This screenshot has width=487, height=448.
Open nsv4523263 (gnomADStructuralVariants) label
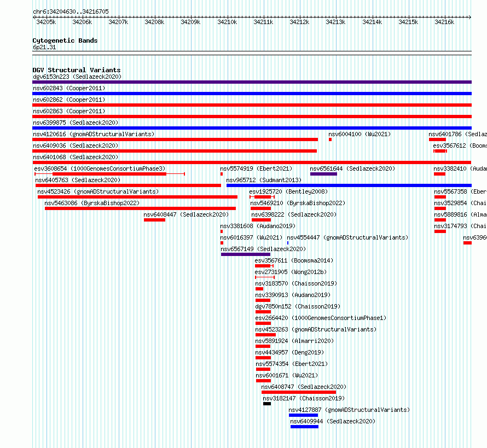pos(316,329)
